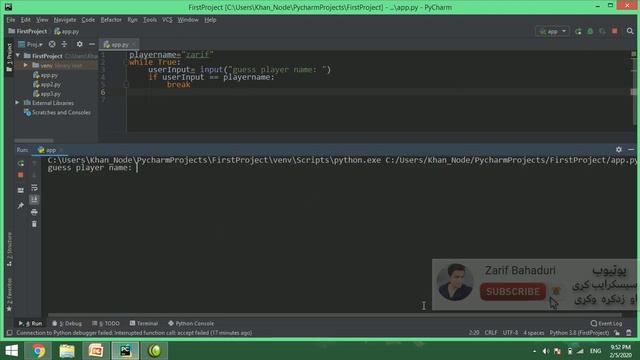Open the File menu

[11, 20]
